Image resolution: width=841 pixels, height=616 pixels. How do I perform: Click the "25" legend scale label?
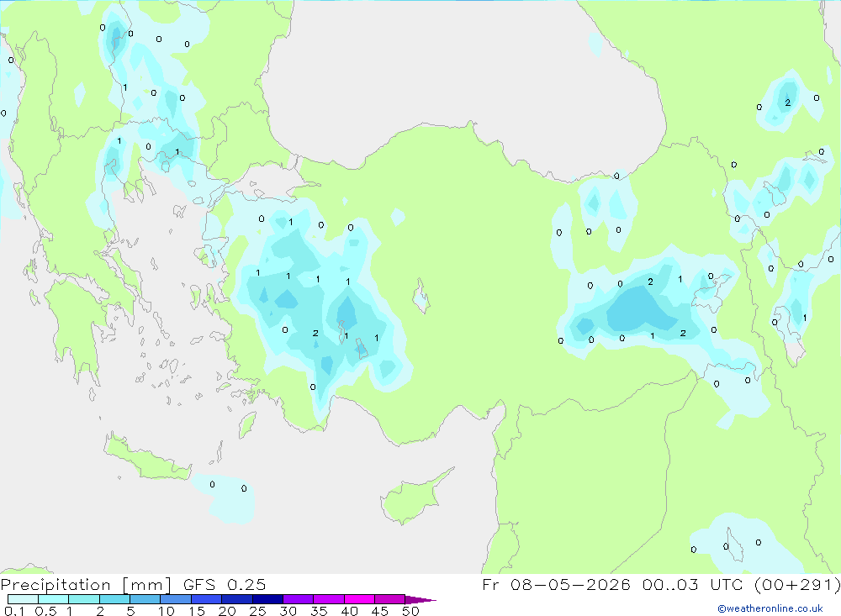(x=257, y=611)
